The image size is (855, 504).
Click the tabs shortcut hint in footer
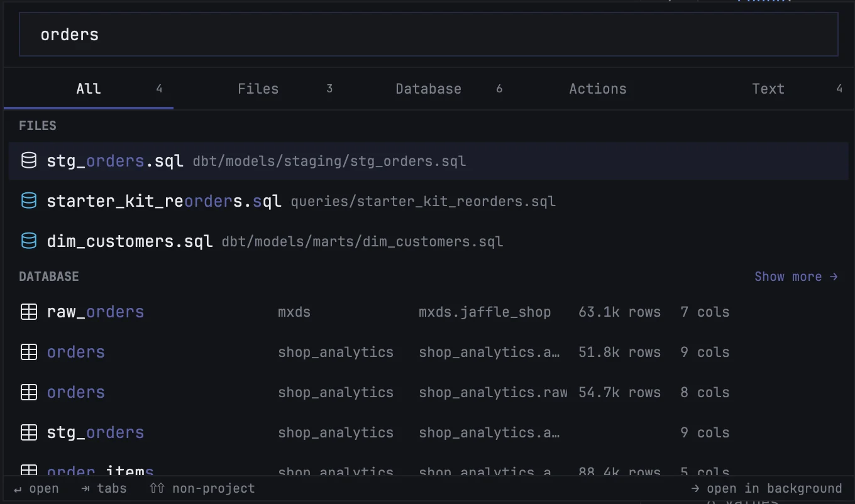tap(104, 488)
